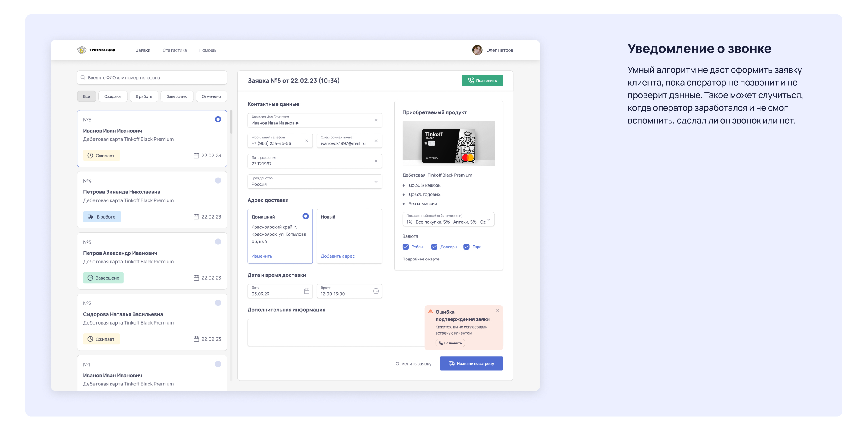Close the confirmation error notification
The height and width of the screenshot is (431, 868).
(x=497, y=310)
